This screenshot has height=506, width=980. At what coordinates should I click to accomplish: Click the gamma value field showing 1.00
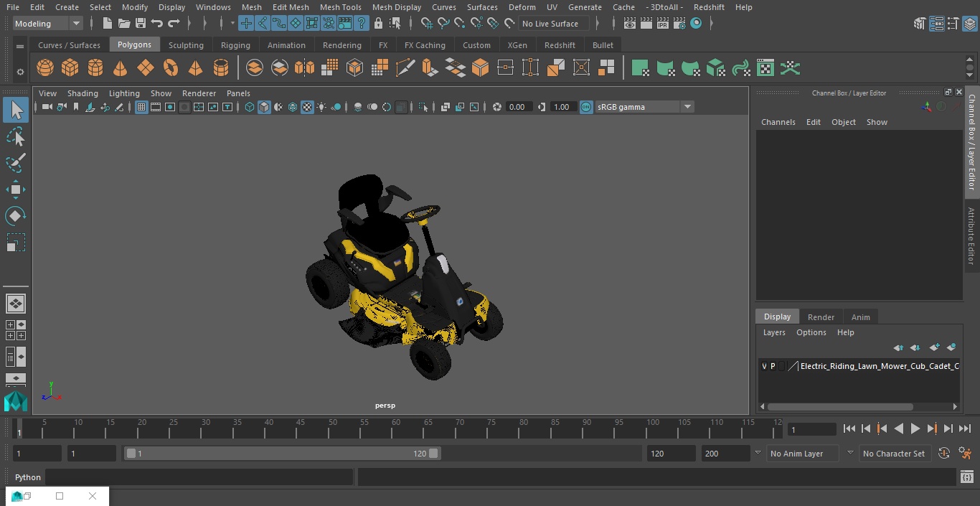[562, 107]
